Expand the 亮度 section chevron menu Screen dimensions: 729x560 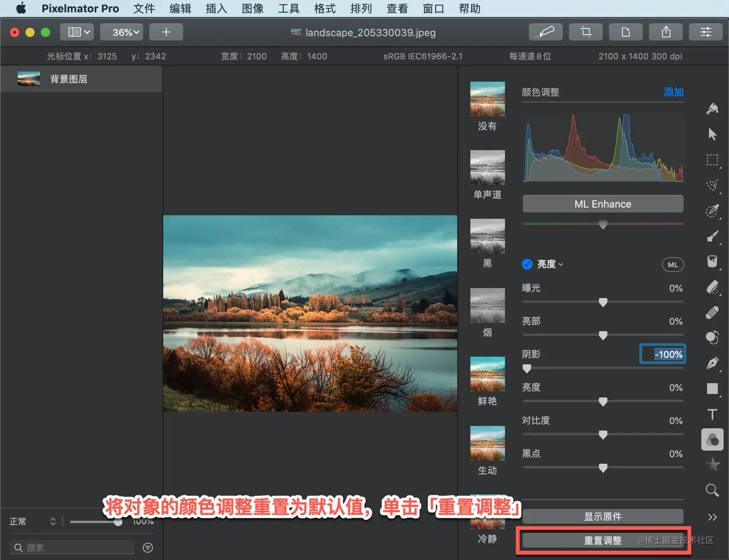click(x=561, y=264)
